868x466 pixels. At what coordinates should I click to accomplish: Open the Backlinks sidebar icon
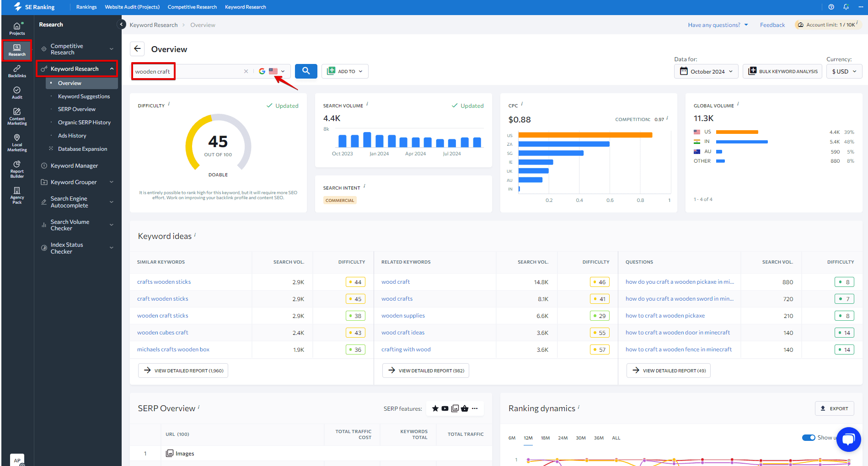(x=17, y=71)
